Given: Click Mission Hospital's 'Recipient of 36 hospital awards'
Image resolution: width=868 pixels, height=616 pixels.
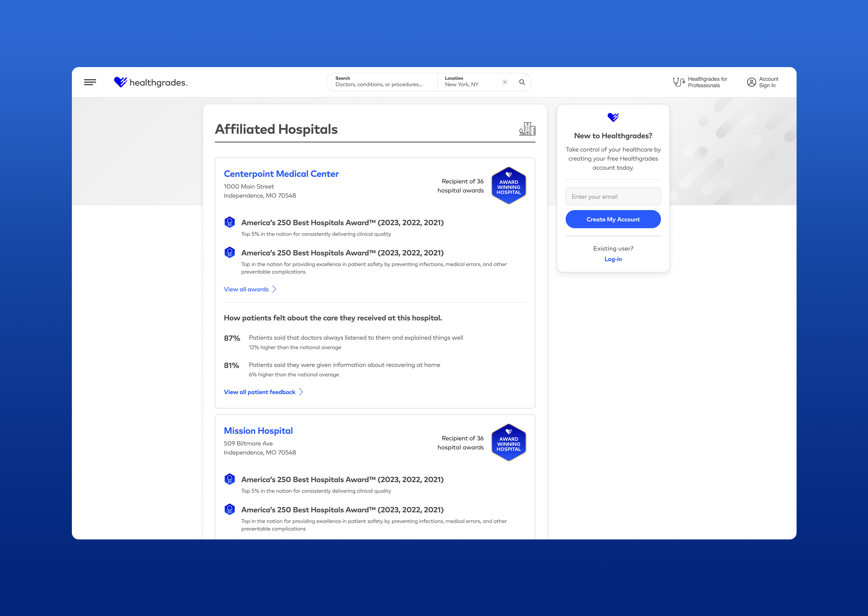Looking at the screenshot, I should 461,443.
